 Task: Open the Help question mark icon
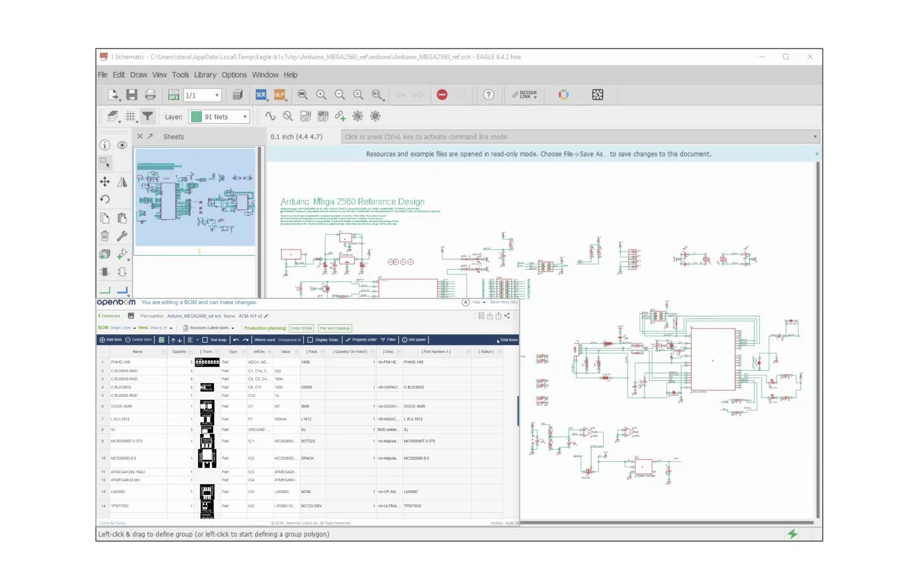pyautogui.click(x=489, y=94)
